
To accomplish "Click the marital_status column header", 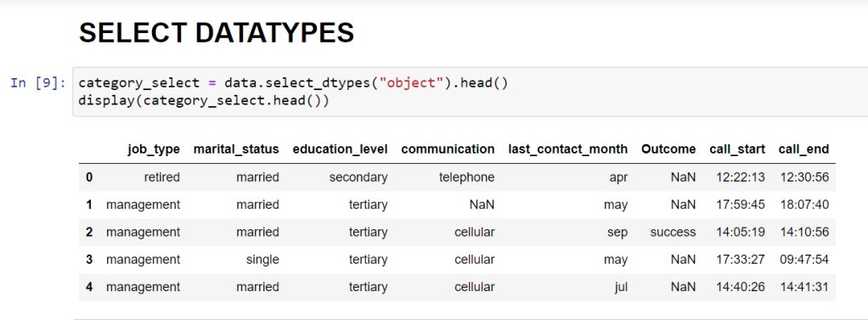I will [236, 149].
